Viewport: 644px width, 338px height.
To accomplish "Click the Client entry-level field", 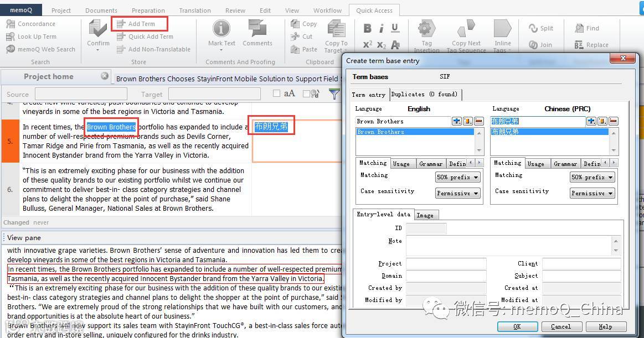I will coord(581,263).
